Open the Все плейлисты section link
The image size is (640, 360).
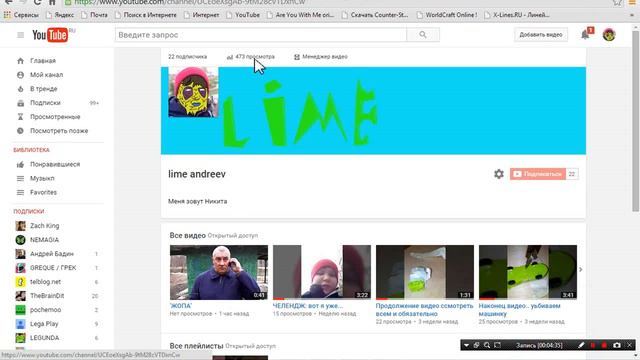coord(196,346)
